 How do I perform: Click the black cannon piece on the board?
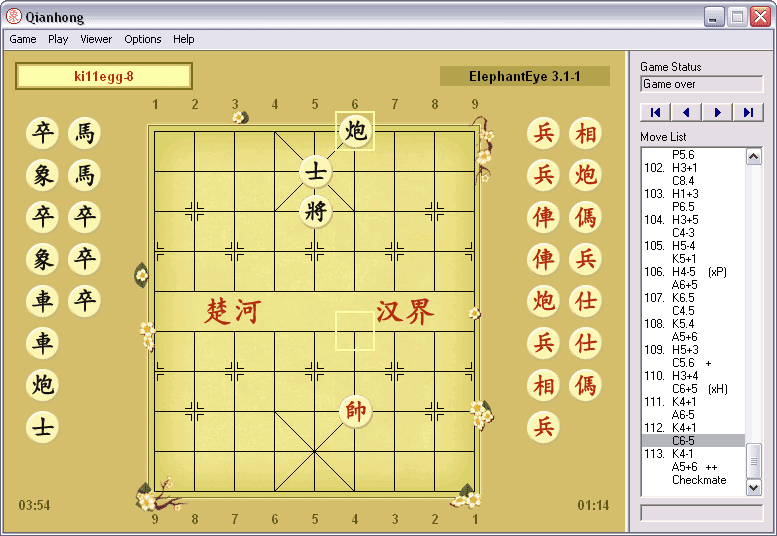pyautogui.click(x=355, y=131)
